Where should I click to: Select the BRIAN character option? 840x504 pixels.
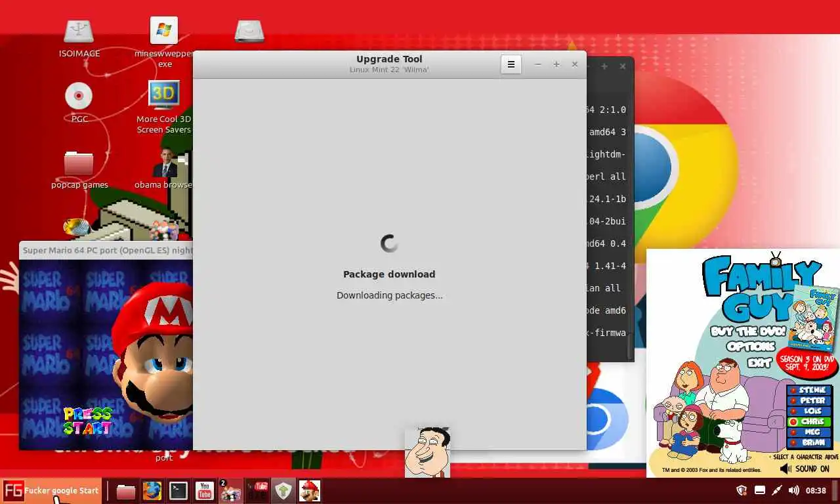[x=809, y=442]
